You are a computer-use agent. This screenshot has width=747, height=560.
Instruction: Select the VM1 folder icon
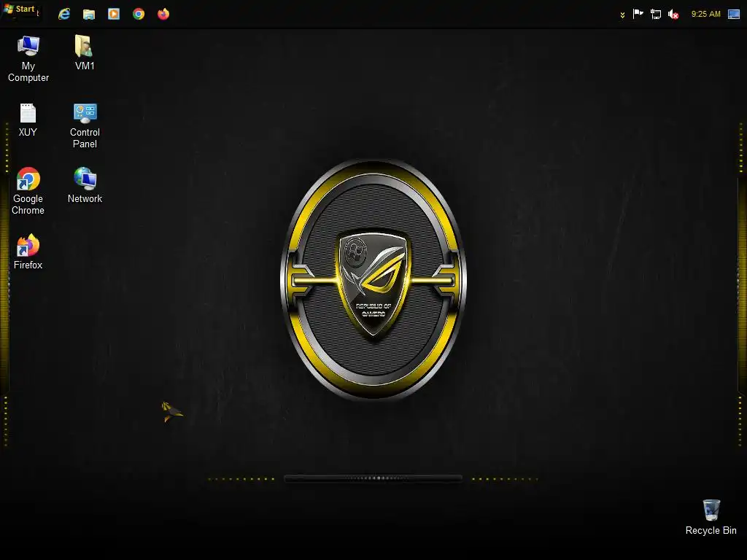(x=85, y=52)
